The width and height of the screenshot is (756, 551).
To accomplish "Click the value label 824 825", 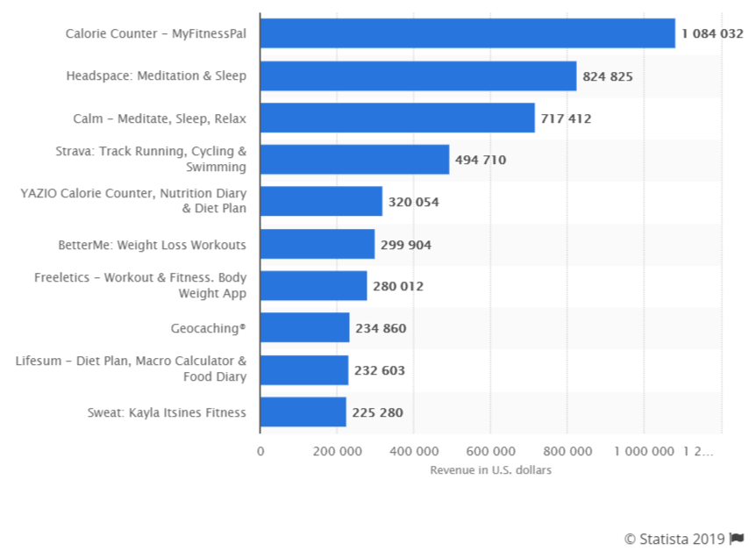I will point(608,76).
